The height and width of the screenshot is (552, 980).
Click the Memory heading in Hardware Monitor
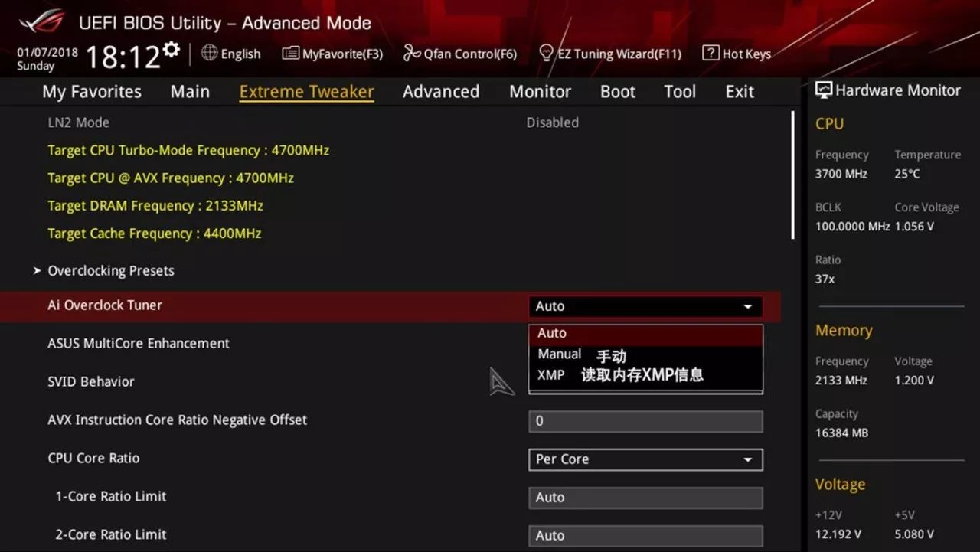click(x=844, y=331)
